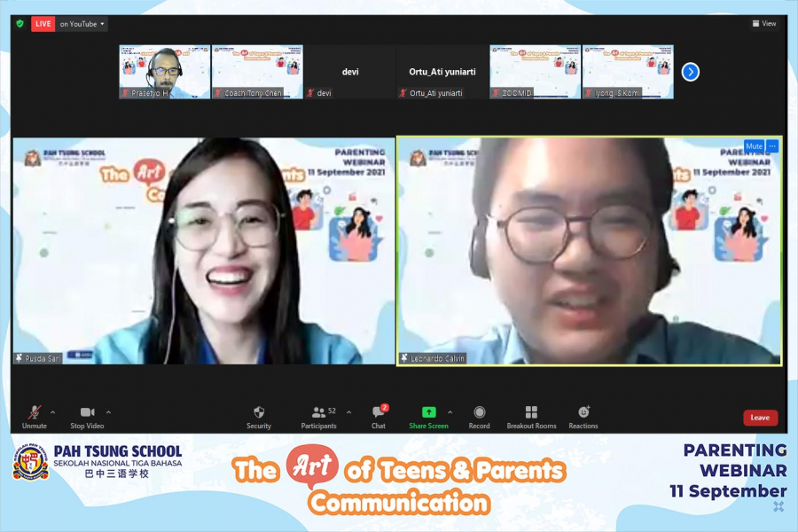Click the green Share Screen icon
The image size is (798, 532).
428,412
